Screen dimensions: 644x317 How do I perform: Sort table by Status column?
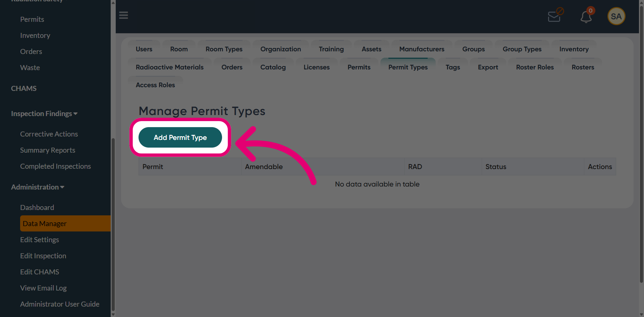(x=533, y=167)
